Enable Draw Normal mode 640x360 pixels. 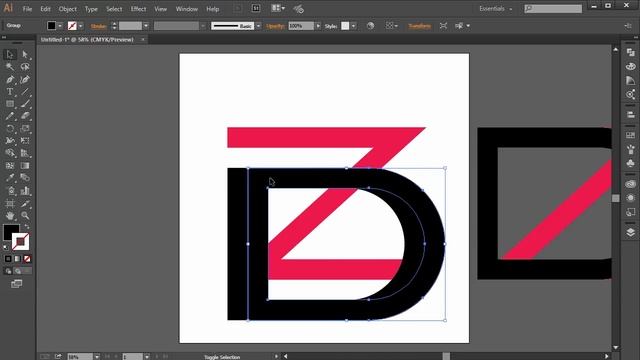point(8,271)
